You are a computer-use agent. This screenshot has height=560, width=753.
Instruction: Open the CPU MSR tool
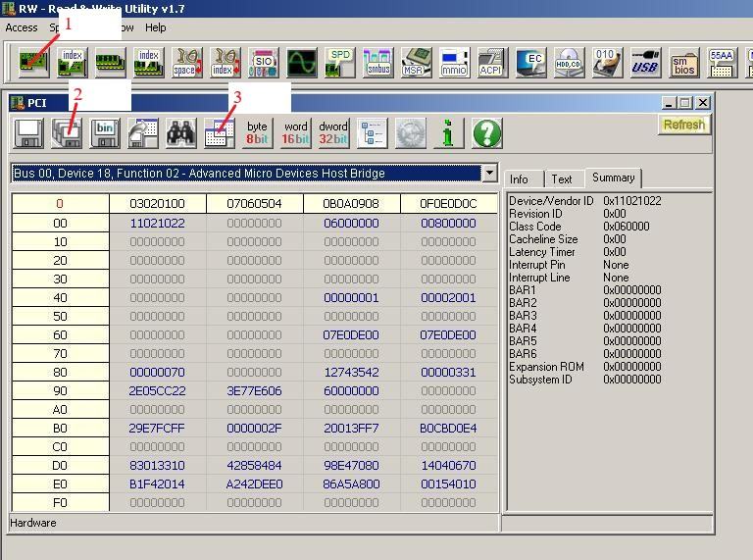coord(417,63)
